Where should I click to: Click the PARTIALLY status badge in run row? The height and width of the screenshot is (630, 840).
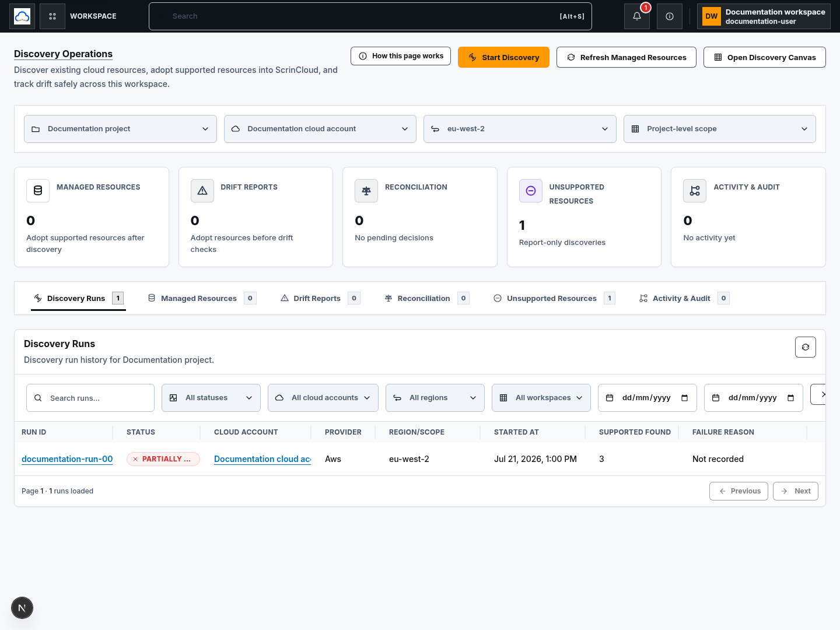(x=163, y=459)
